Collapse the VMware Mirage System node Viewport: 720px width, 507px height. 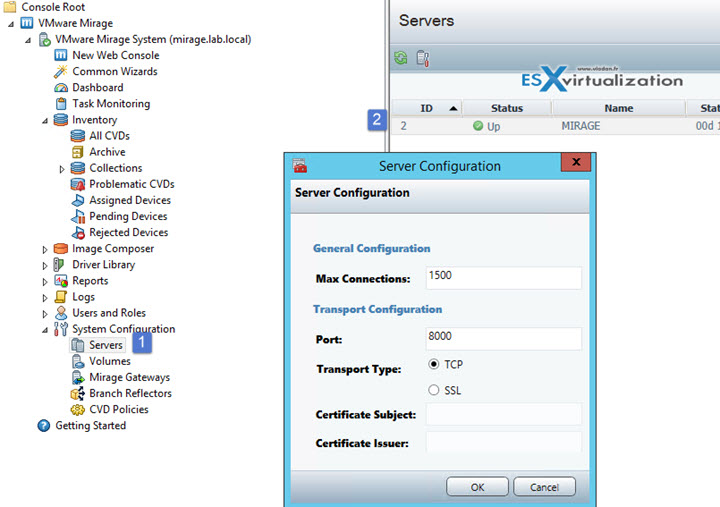click(x=28, y=40)
